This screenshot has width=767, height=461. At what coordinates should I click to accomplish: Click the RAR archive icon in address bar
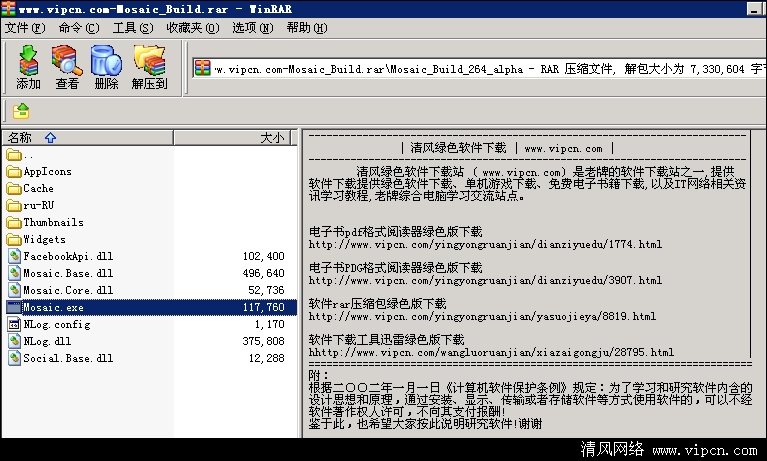tap(202, 68)
